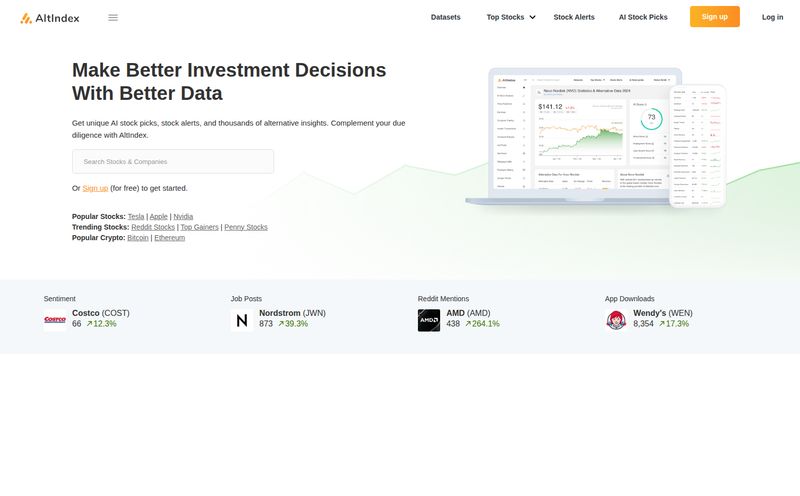Click the 39.3% Nordstrom change value
The height and width of the screenshot is (496, 800).
293,324
